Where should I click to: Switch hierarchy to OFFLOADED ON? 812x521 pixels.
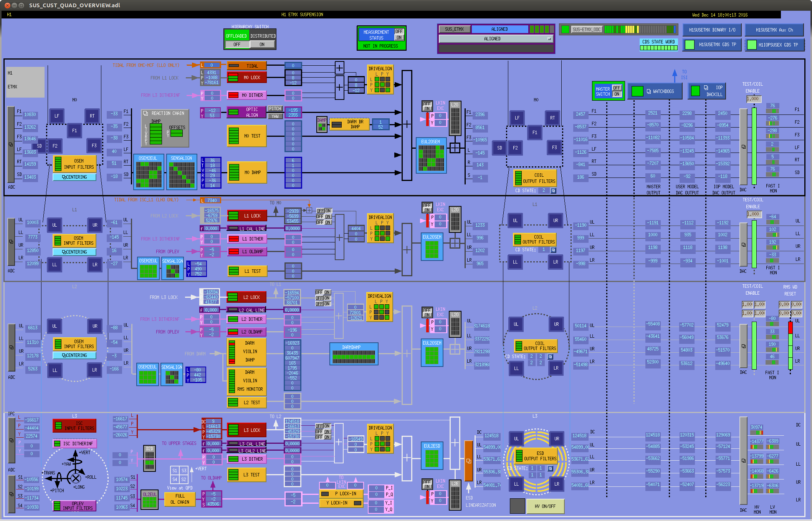(262, 45)
